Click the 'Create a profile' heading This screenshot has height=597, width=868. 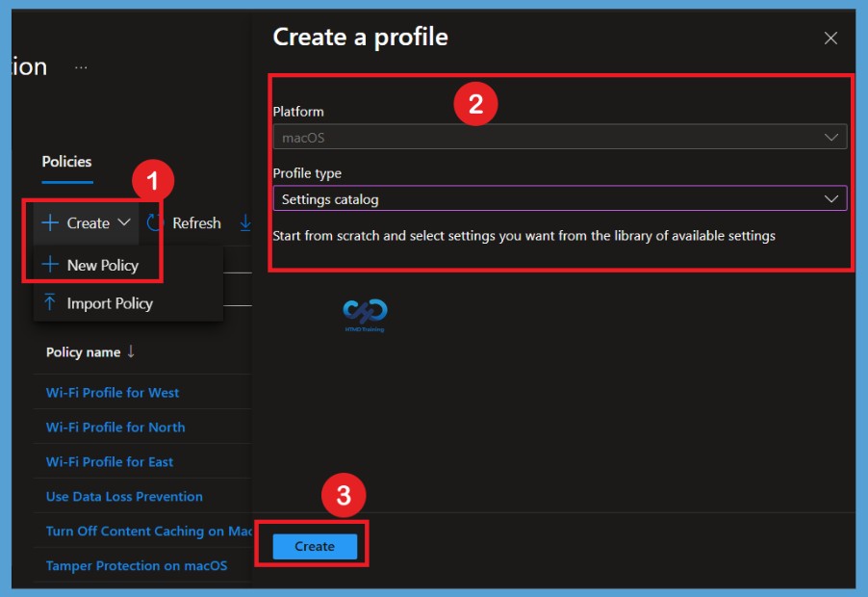(x=360, y=38)
